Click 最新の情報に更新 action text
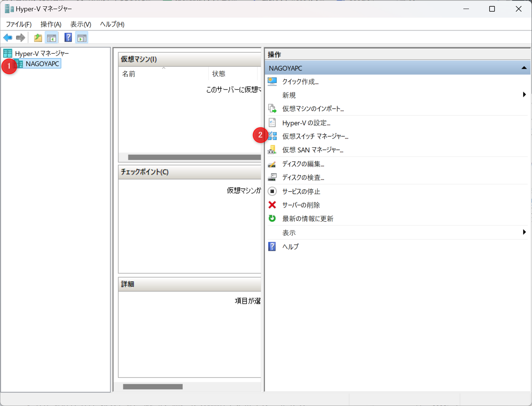The height and width of the screenshot is (406, 532). tap(308, 218)
